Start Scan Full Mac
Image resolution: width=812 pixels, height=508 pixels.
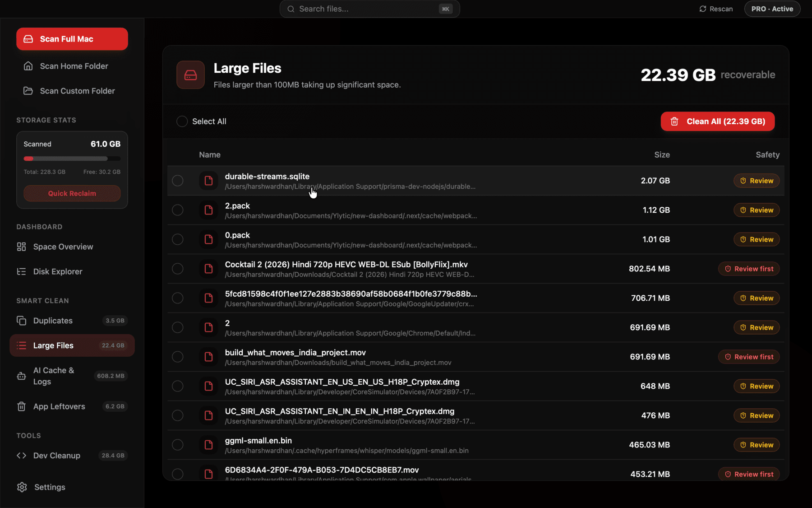pyautogui.click(x=72, y=39)
